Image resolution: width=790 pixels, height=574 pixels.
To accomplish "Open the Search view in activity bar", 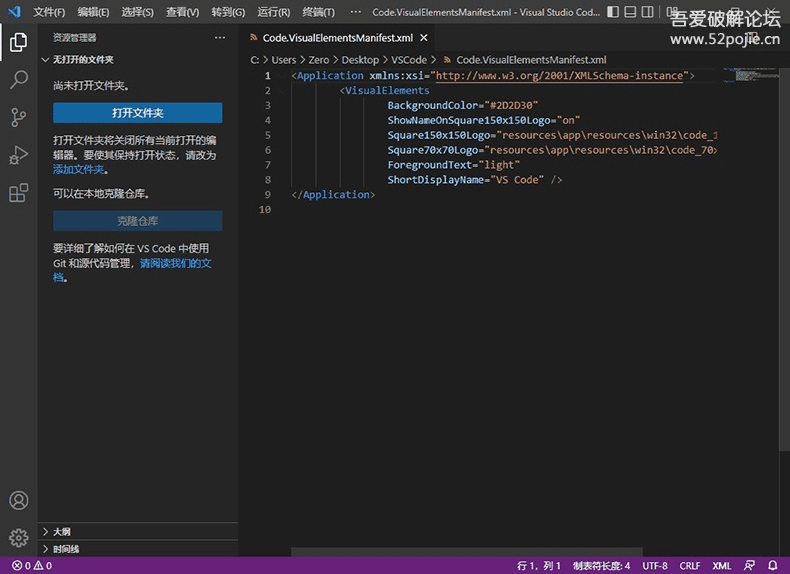I will click(18, 80).
